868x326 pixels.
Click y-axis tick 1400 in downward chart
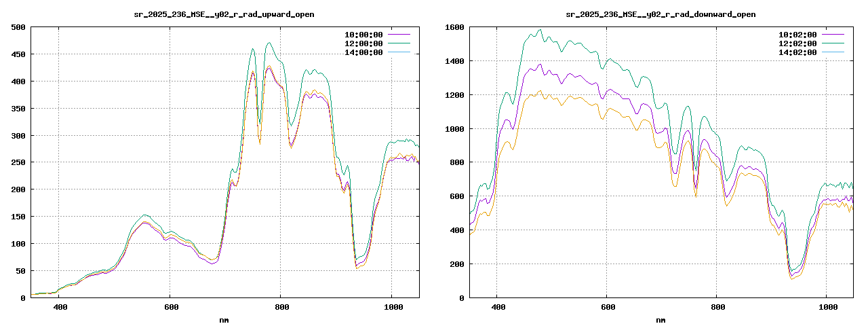454,61
